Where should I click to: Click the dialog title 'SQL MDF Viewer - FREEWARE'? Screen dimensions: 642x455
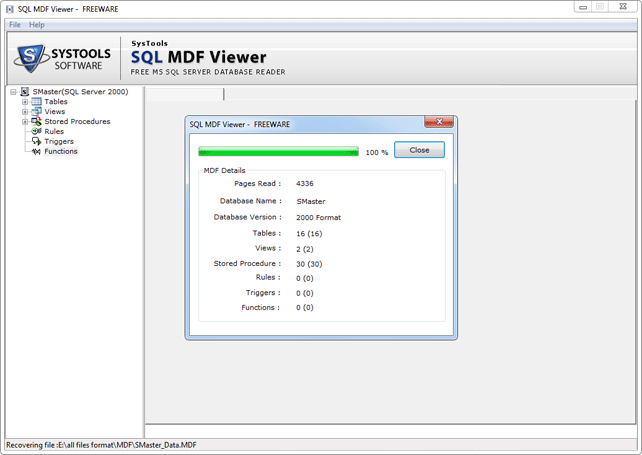click(x=240, y=124)
